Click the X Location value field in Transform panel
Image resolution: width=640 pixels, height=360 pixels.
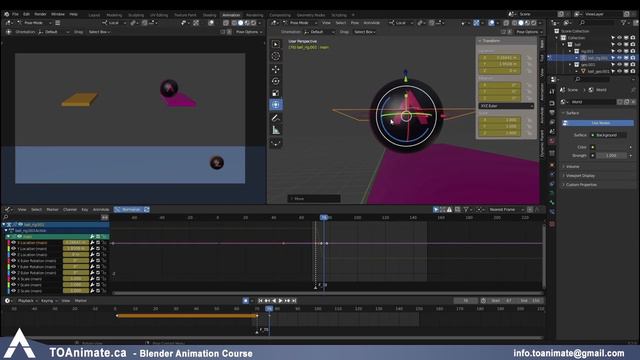500,58
